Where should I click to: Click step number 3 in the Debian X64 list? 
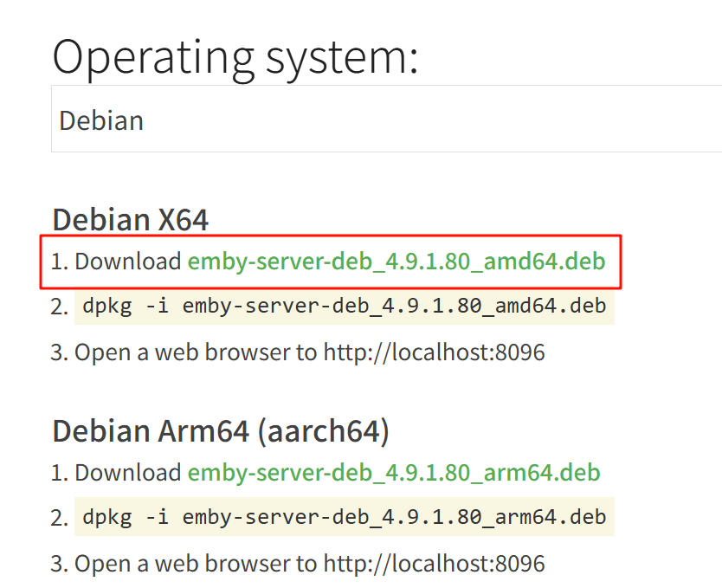point(58,352)
